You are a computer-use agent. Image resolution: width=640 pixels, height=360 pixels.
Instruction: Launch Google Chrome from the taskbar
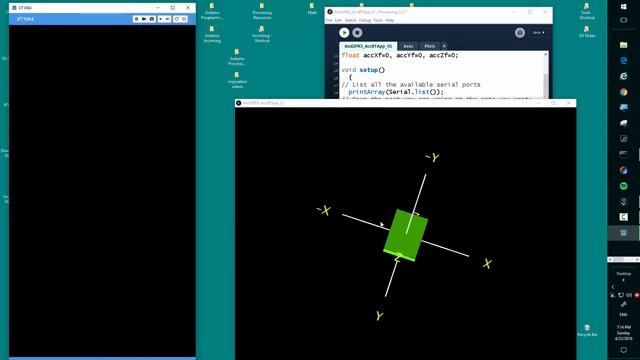coord(623,92)
